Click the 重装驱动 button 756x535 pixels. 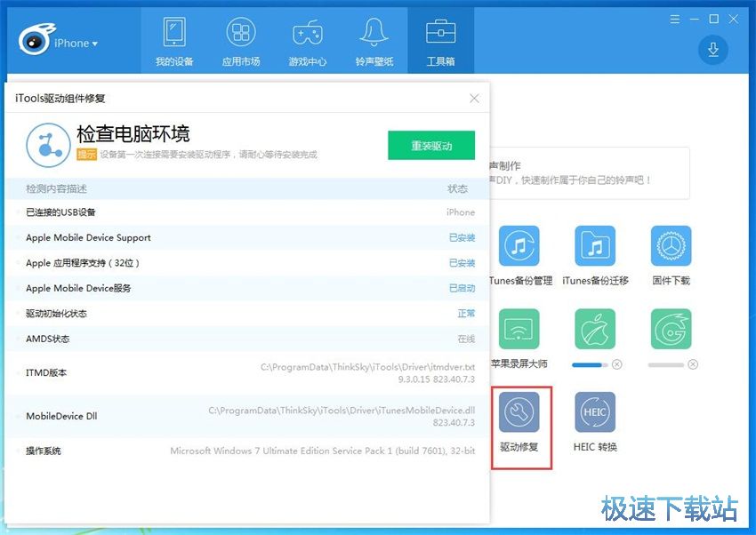tap(431, 145)
